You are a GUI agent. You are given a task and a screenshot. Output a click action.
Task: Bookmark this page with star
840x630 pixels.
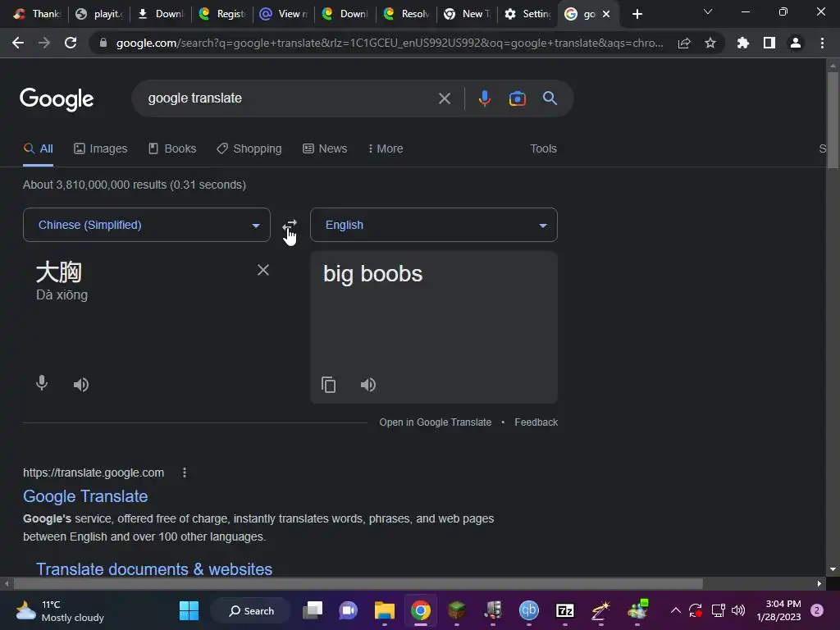coord(710,43)
